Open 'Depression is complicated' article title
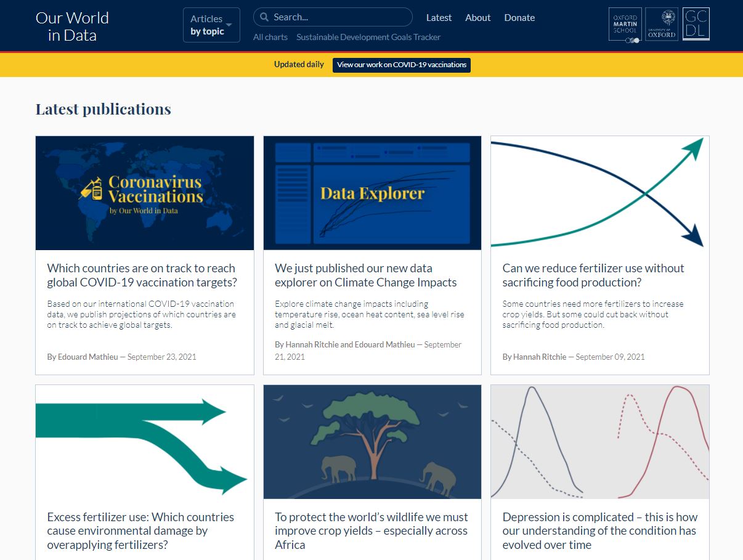Image resolution: width=743 pixels, height=560 pixels. [x=599, y=531]
